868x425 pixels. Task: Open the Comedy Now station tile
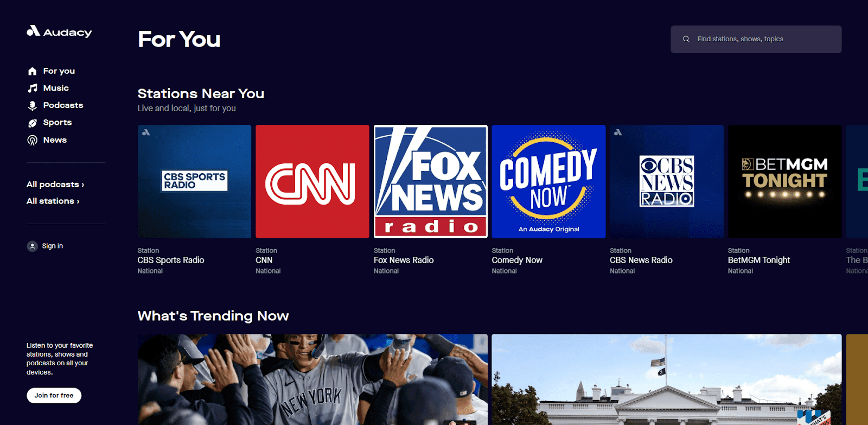click(548, 181)
